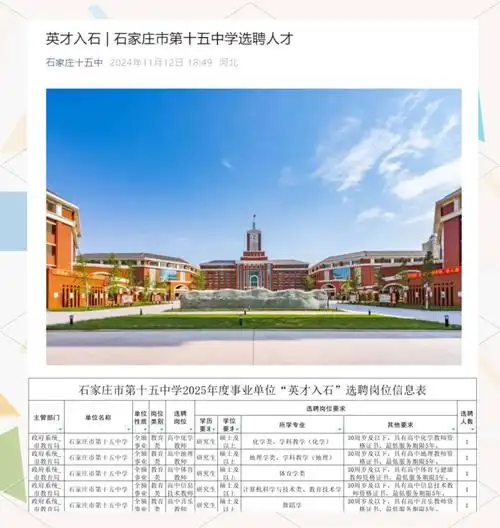Image resolution: width=500 pixels, height=528 pixels.
Task: Open the 岗位类别 column filter dropdown
Action: coord(162,429)
